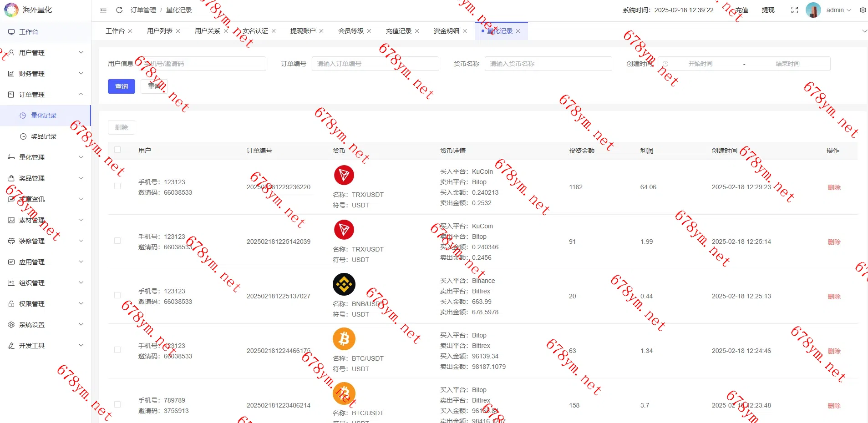Open the settings gear icon
The width and height of the screenshot is (868, 423).
point(863,10)
